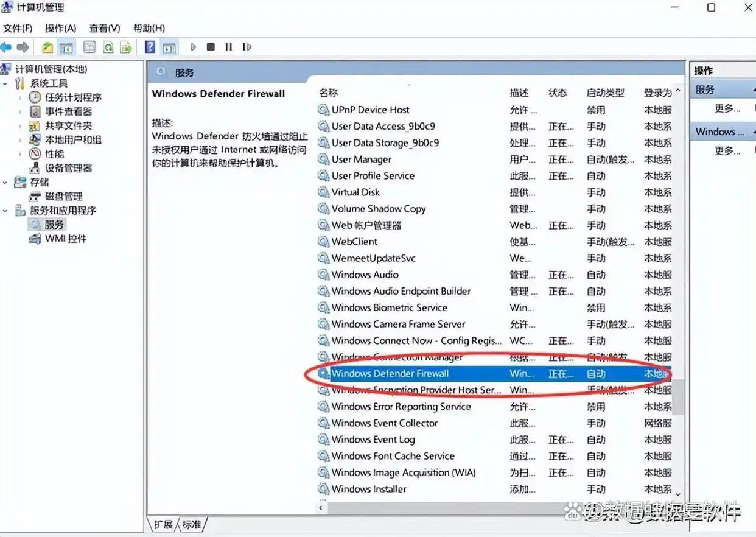Select 磁盘管理 in the tree

coord(63,197)
